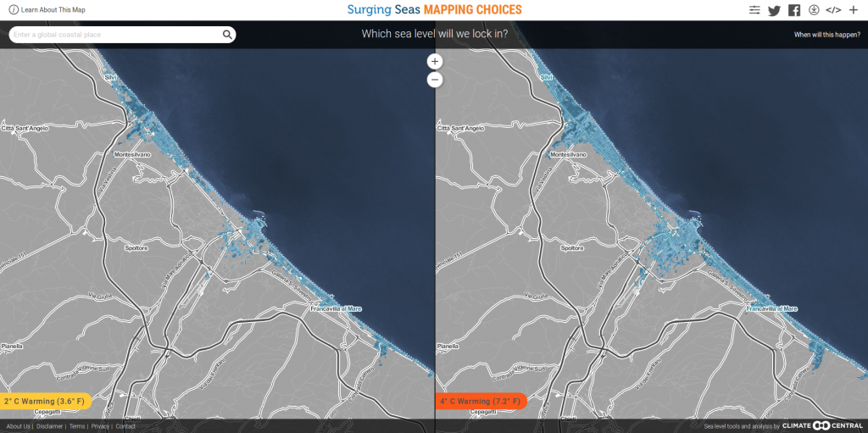Select the 4° C Warming label
Screen dimensions: 868x433
pyautogui.click(x=481, y=401)
